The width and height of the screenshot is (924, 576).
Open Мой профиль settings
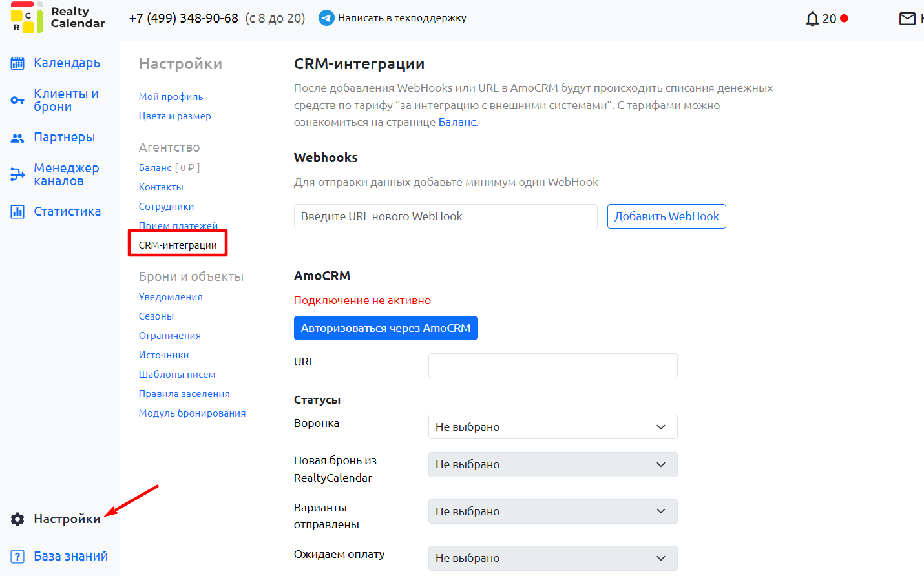click(171, 97)
